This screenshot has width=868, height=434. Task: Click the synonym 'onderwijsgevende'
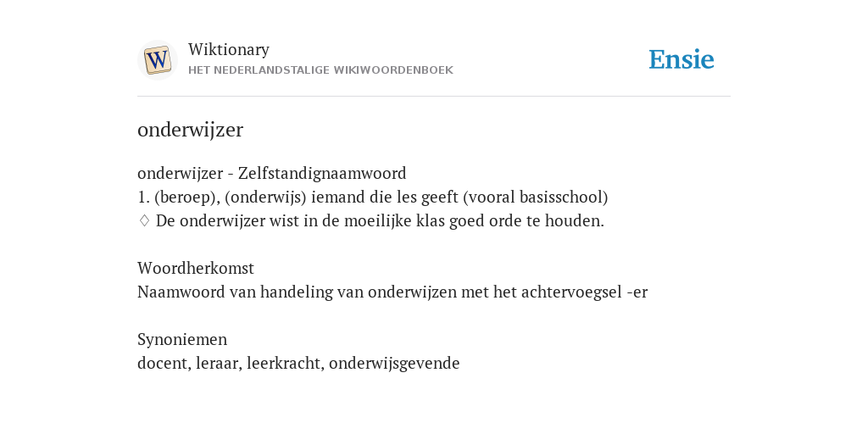click(x=394, y=364)
